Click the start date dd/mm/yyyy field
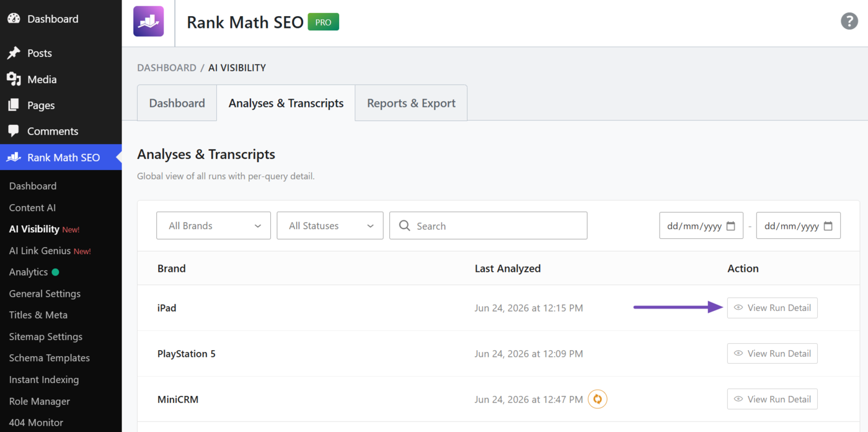Image resolution: width=868 pixels, height=432 pixels. (701, 226)
